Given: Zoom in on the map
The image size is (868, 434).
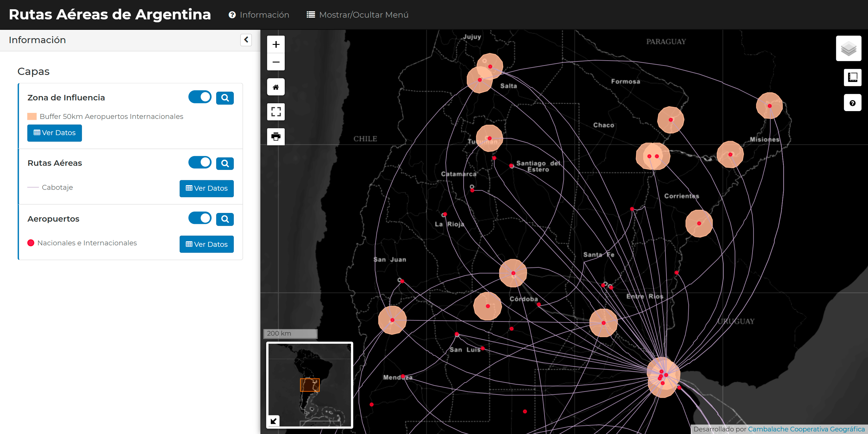Looking at the screenshot, I should [x=276, y=45].
